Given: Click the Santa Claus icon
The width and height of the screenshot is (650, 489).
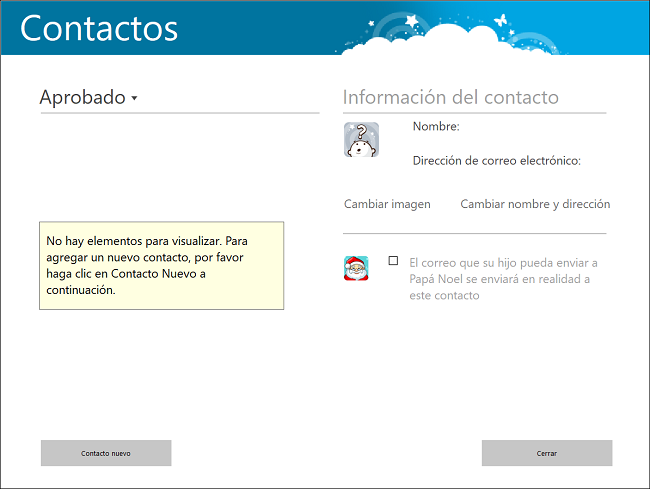Looking at the screenshot, I should 356,268.
